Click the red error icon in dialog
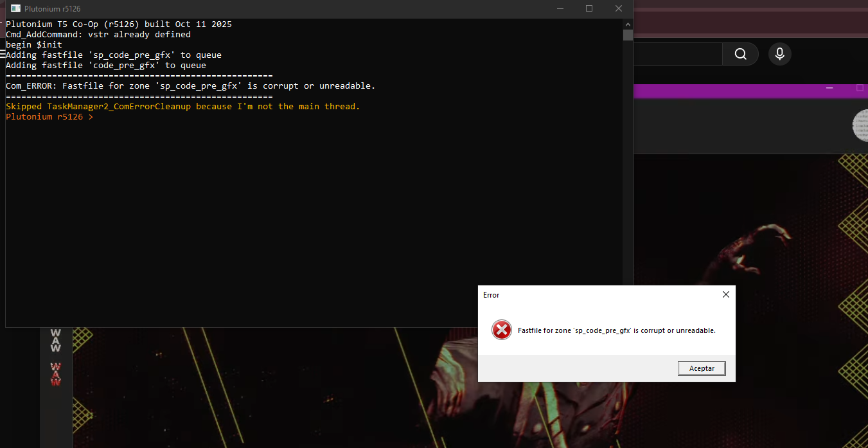 [x=501, y=330]
